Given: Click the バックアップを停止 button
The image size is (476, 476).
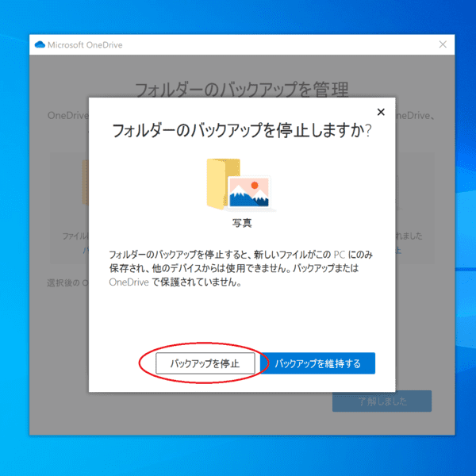Looking at the screenshot, I should click(x=205, y=363).
